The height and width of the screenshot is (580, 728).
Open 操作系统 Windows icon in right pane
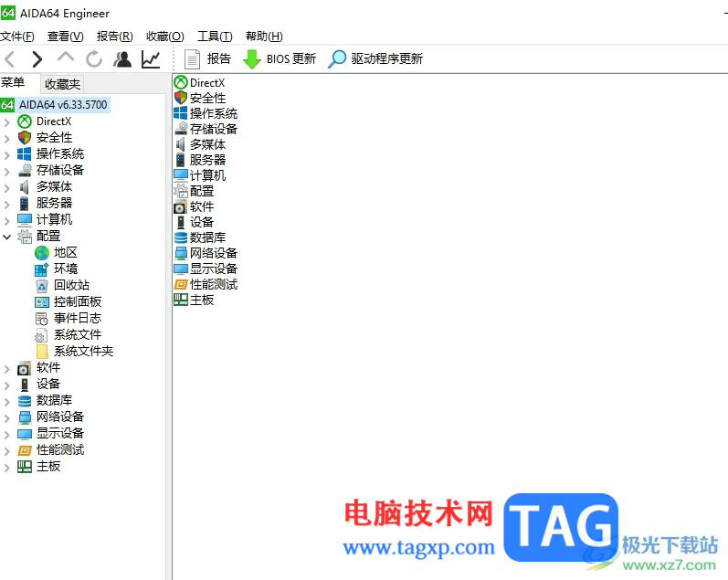[181, 113]
